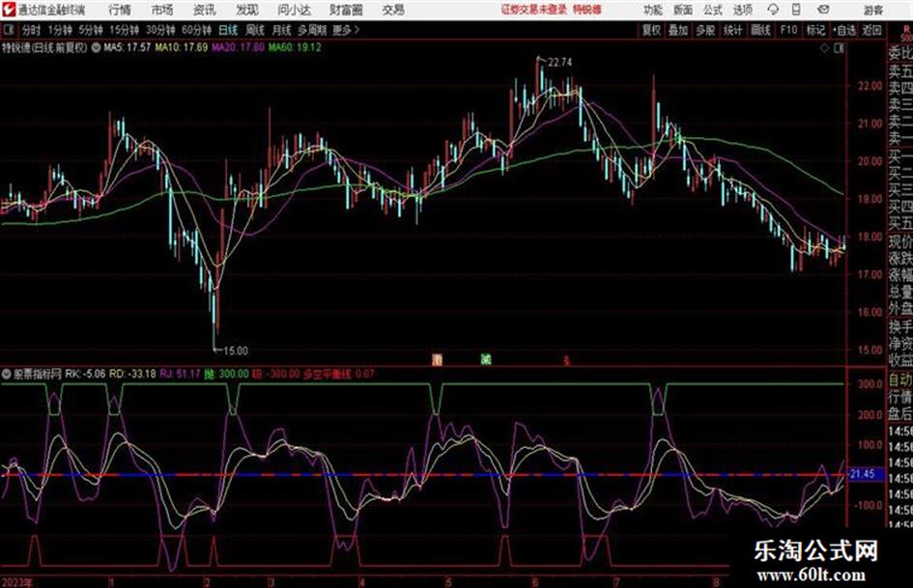913x588 pixels.
Task: Open the 选项 options menu
Action: pos(742,10)
